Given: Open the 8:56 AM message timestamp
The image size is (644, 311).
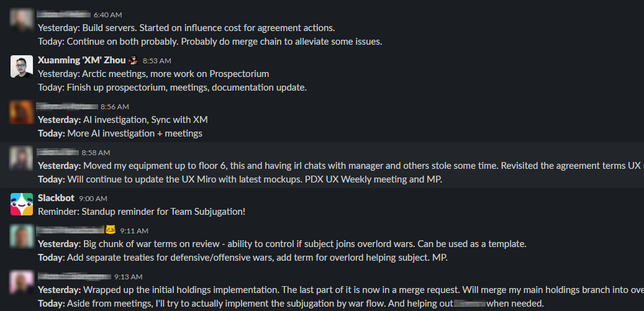Looking at the screenshot, I should [x=115, y=107].
